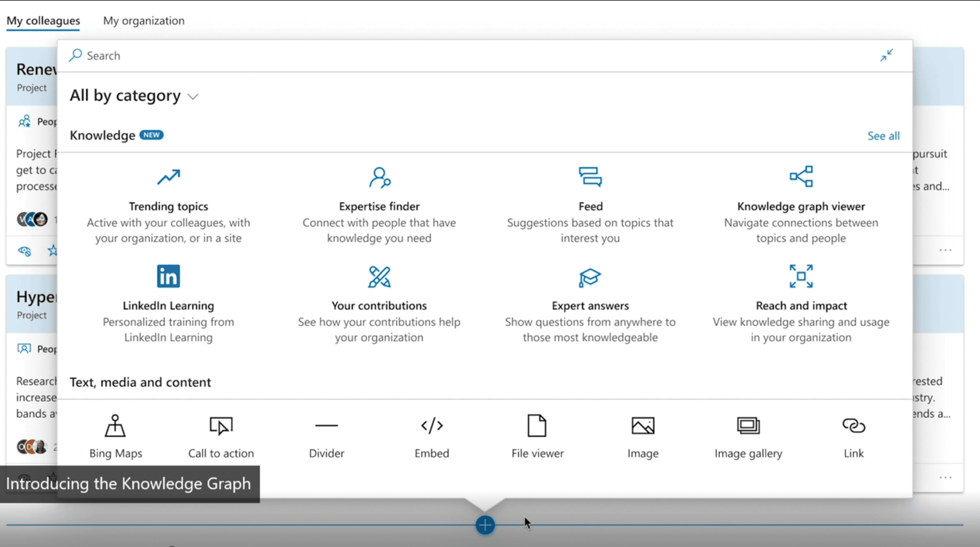Click the Knowledge NEW badge
Image resolution: width=980 pixels, height=547 pixels.
click(x=151, y=135)
